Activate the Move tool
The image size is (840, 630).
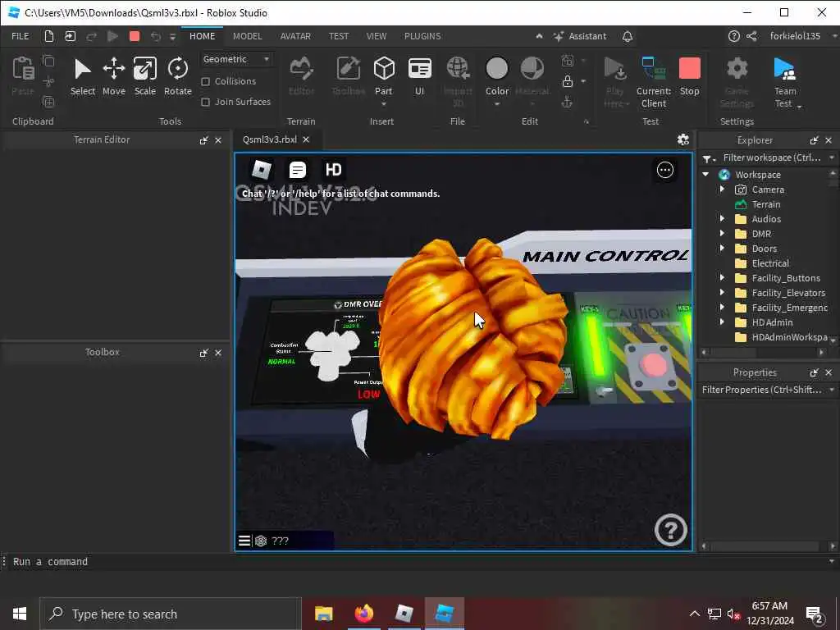click(x=113, y=76)
